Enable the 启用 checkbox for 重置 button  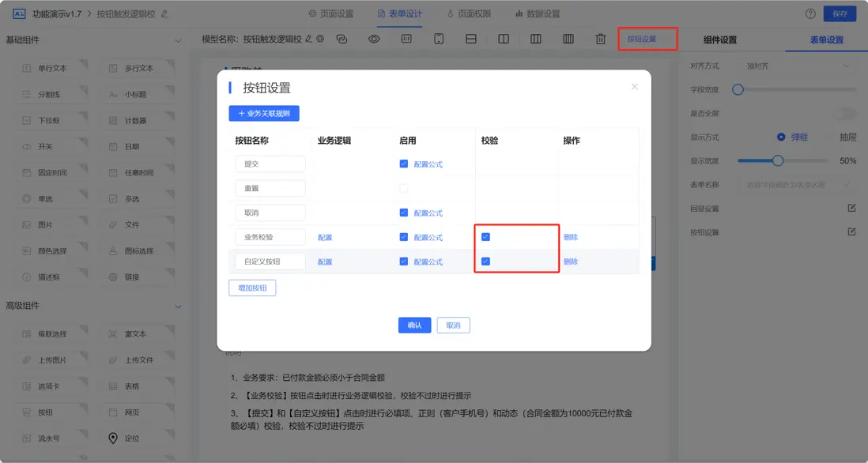404,188
